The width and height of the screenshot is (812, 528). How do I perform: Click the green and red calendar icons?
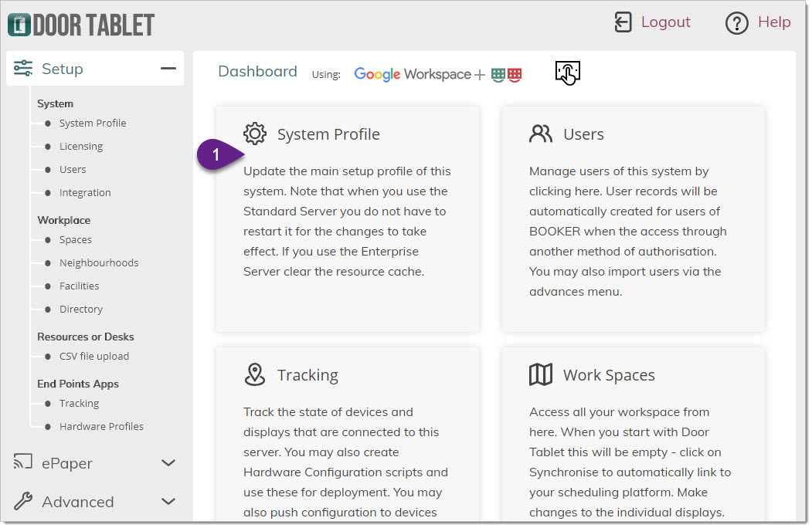point(507,75)
